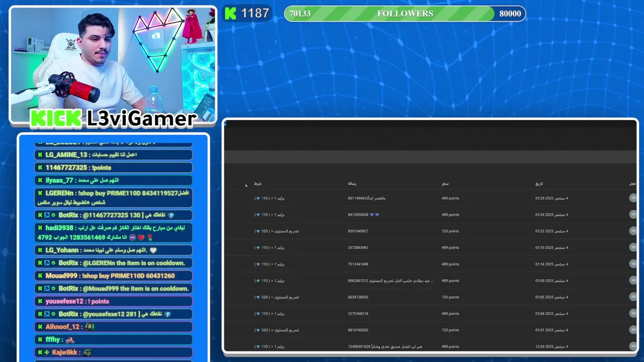
Task: Click the eye icon for row 6634728593
Action: [633, 297]
